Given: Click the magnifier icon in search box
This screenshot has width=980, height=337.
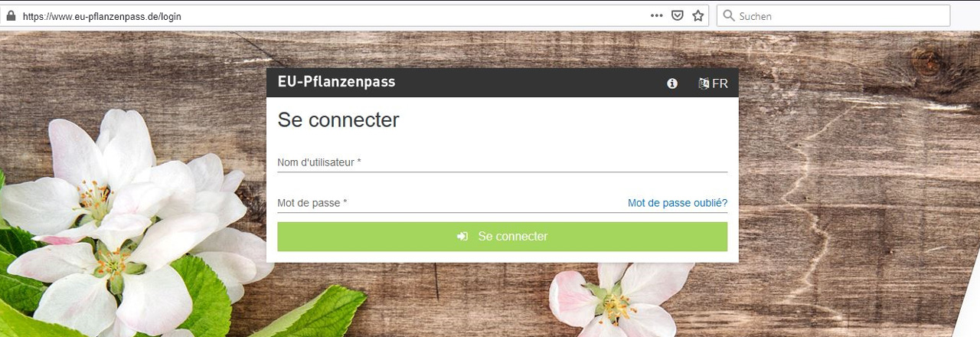Looking at the screenshot, I should [x=729, y=15].
